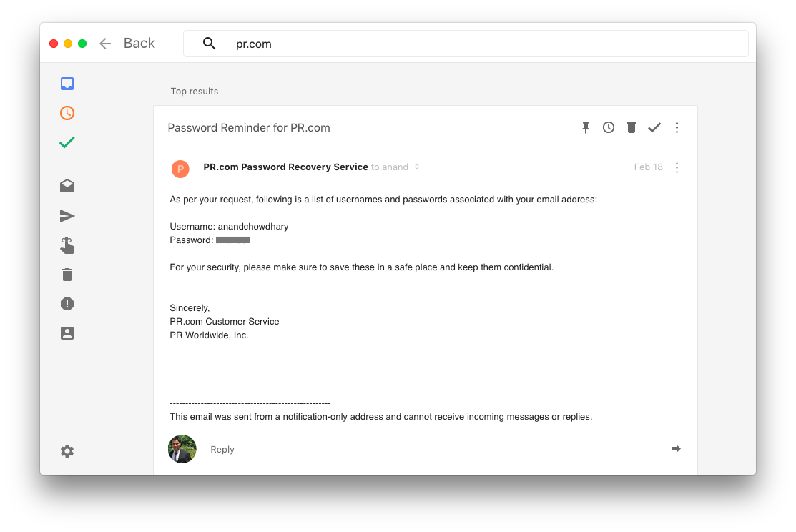Screen dimensions: 796x532
Task: Open Drafts via open-envelope icon
Action: coord(67,186)
